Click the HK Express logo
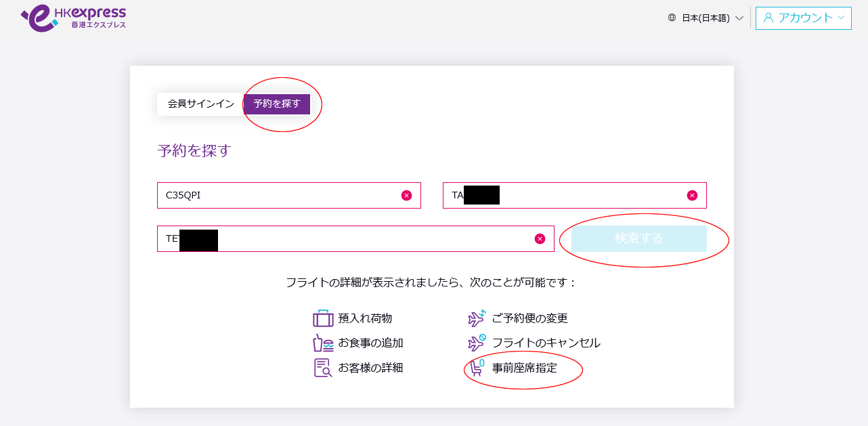The height and width of the screenshot is (426, 868). point(73,18)
